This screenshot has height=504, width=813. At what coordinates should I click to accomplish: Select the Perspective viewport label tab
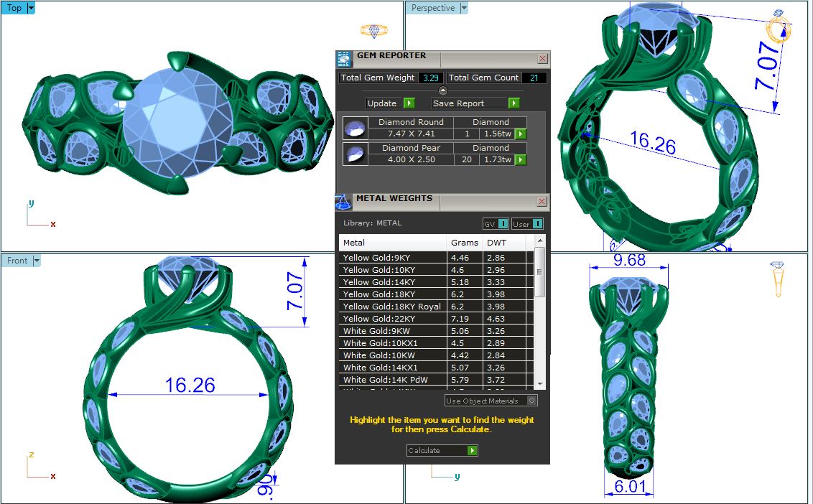tap(433, 8)
